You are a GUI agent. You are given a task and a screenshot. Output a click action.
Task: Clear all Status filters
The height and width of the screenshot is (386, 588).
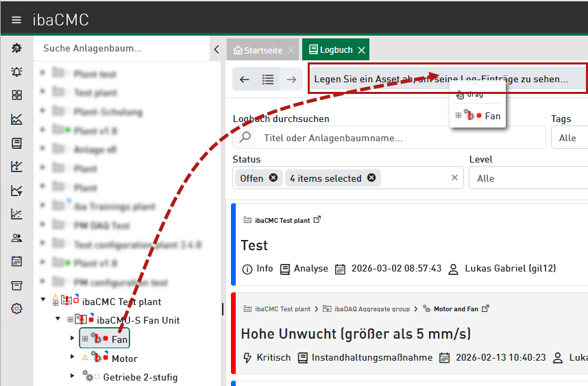click(x=454, y=178)
